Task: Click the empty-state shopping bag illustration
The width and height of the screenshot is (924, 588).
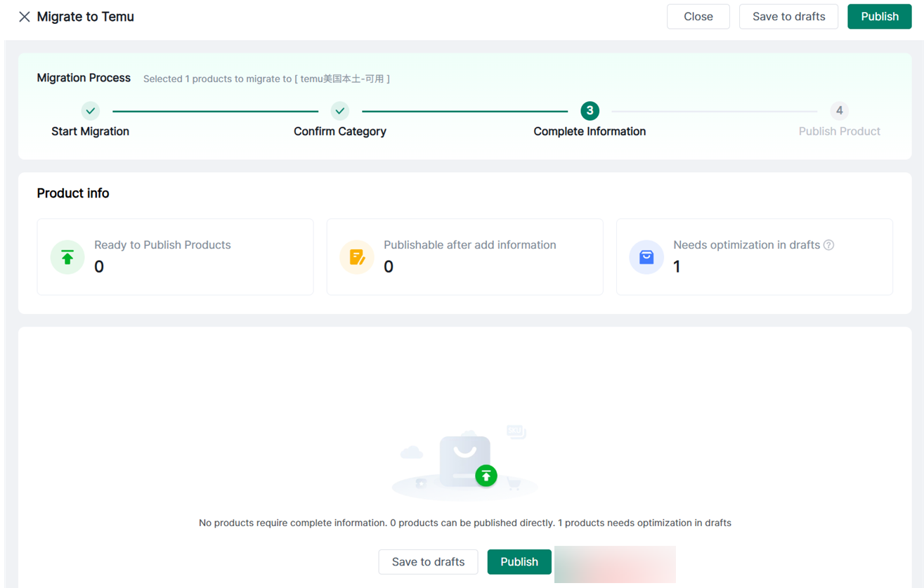Action: pyautogui.click(x=465, y=461)
